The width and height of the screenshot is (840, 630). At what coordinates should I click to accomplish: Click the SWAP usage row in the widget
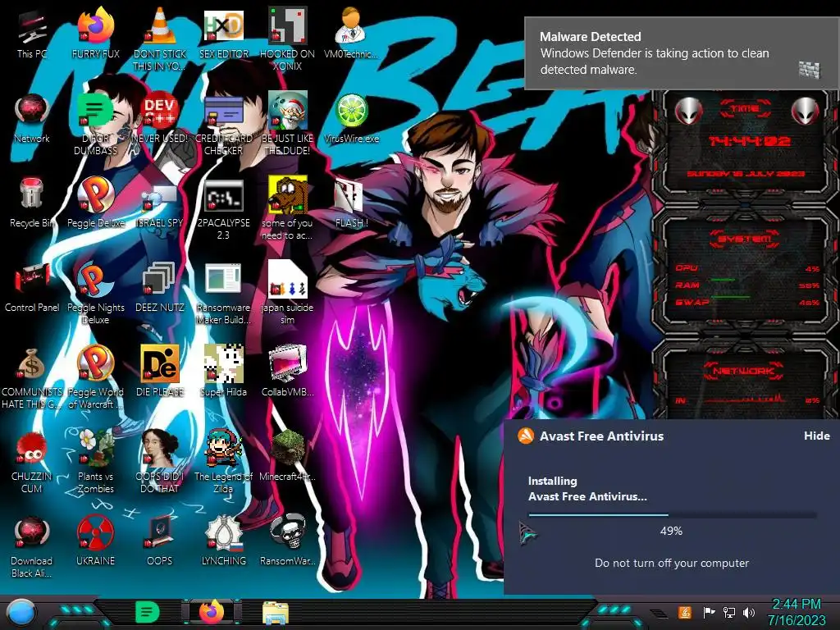tap(747, 302)
